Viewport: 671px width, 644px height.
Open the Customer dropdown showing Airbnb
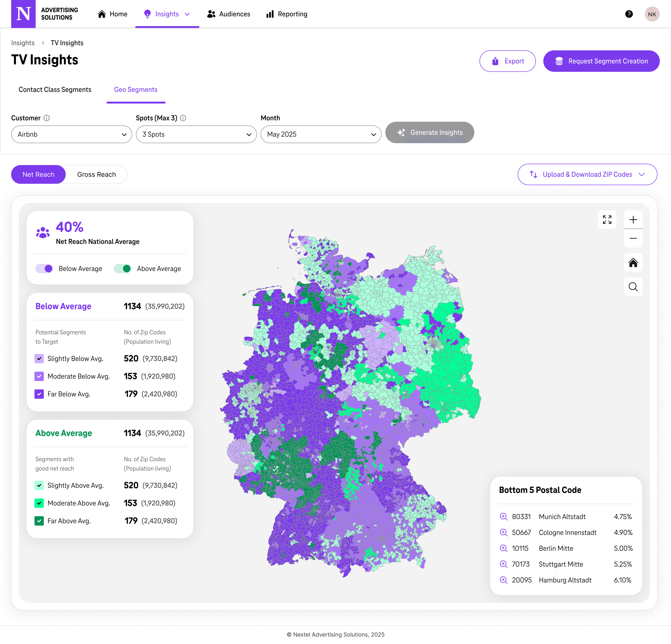(x=72, y=134)
